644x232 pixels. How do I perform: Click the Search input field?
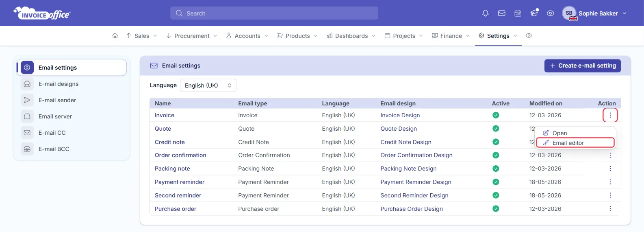click(274, 13)
